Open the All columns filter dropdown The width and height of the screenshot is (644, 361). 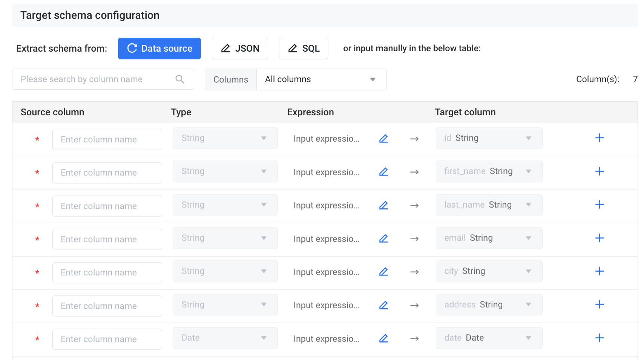point(321,80)
